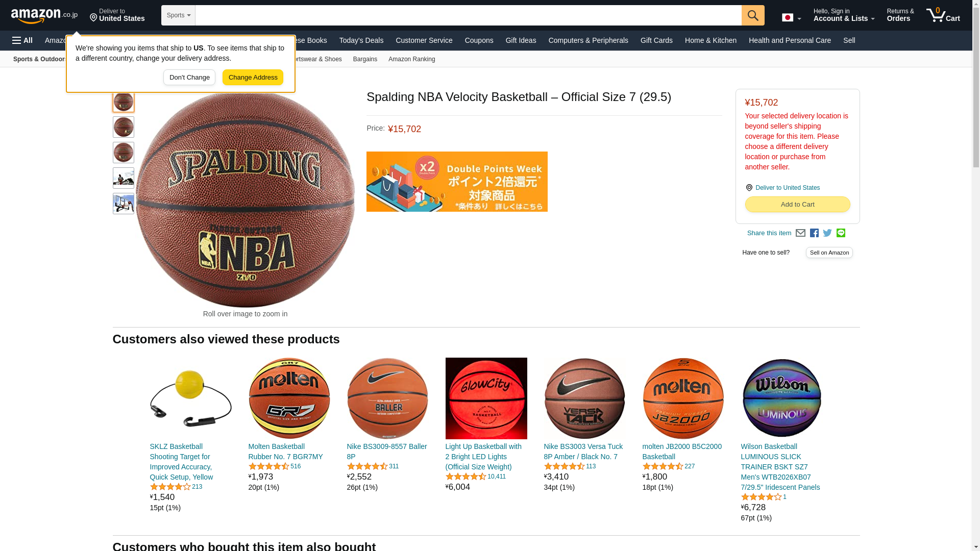Share this item via email icon
The height and width of the screenshot is (551, 980).
point(800,233)
